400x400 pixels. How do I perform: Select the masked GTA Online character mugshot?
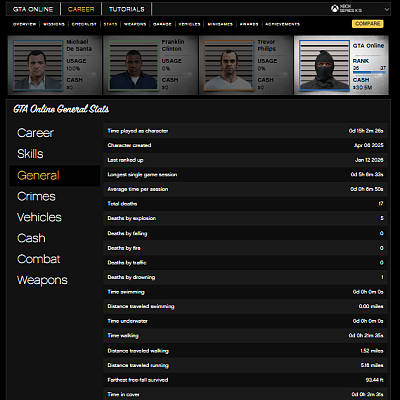click(x=324, y=65)
